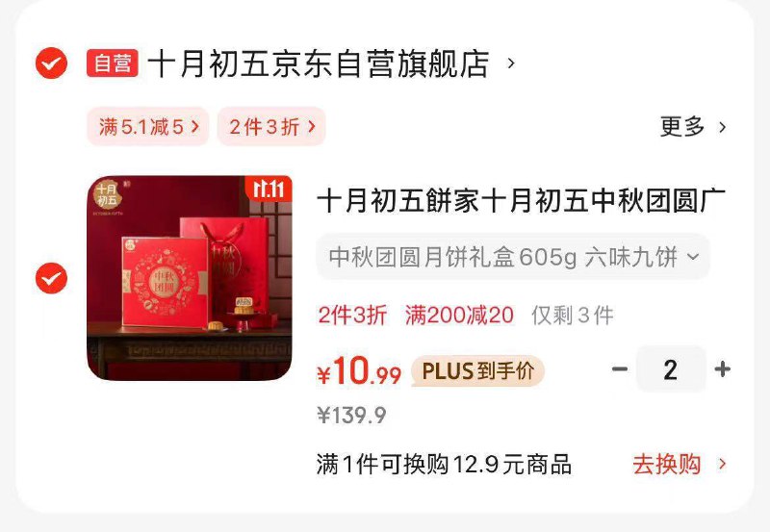The width and height of the screenshot is (770, 532).
Task: Increase quantity with the plus button
Action: (x=723, y=368)
